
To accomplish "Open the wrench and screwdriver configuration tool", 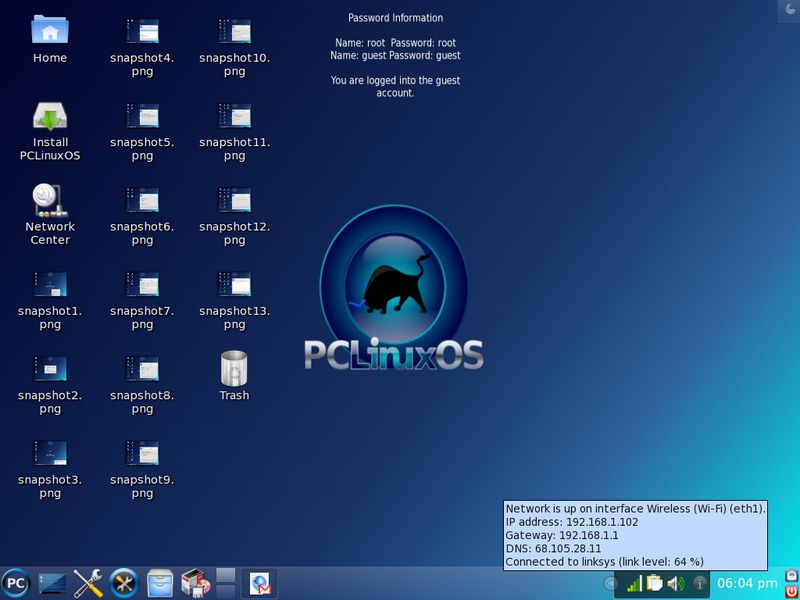I will [88, 583].
